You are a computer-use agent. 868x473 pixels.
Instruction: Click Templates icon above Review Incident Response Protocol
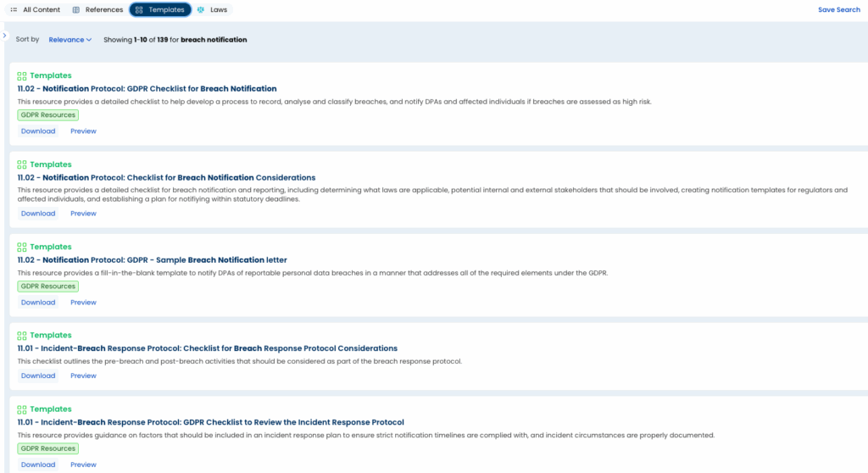pyautogui.click(x=21, y=409)
